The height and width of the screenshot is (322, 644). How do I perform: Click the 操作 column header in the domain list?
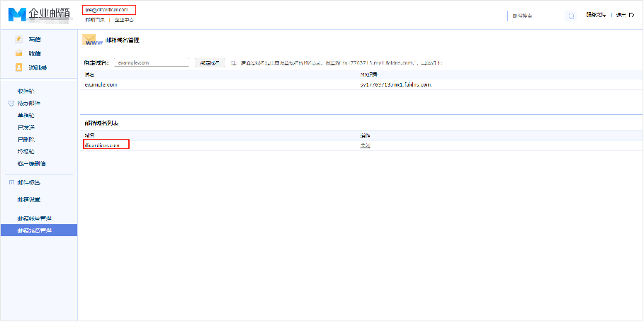pos(365,135)
